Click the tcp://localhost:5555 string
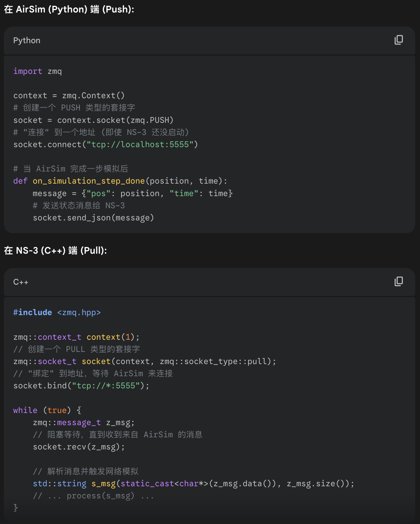This screenshot has width=420, height=524. click(x=140, y=145)
